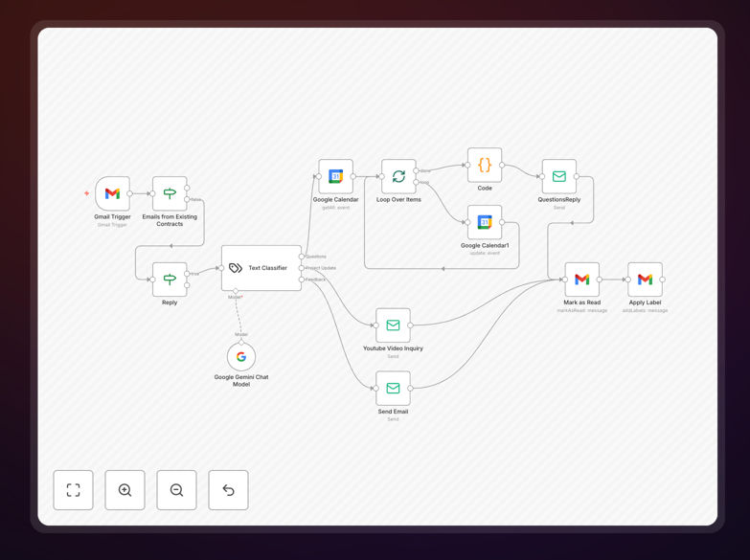Open the Google Calendar getAll node
The image size is (750, 560).
click(x=336, y=176)
